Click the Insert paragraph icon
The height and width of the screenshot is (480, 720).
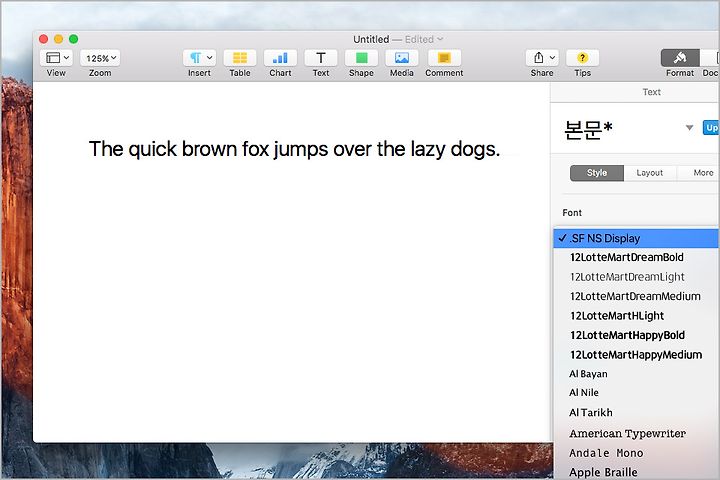(199, 58)
